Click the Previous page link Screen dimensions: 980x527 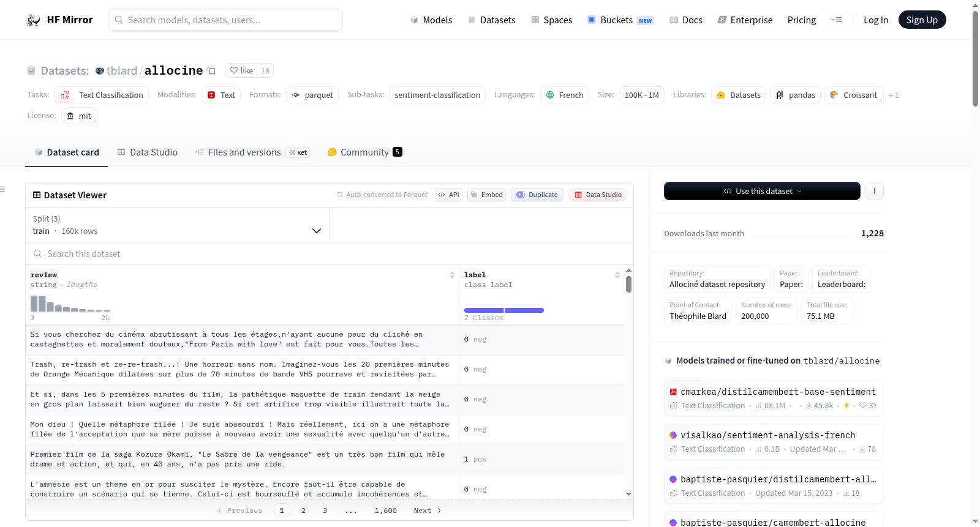pyautogui.click(x=240, y=510)
